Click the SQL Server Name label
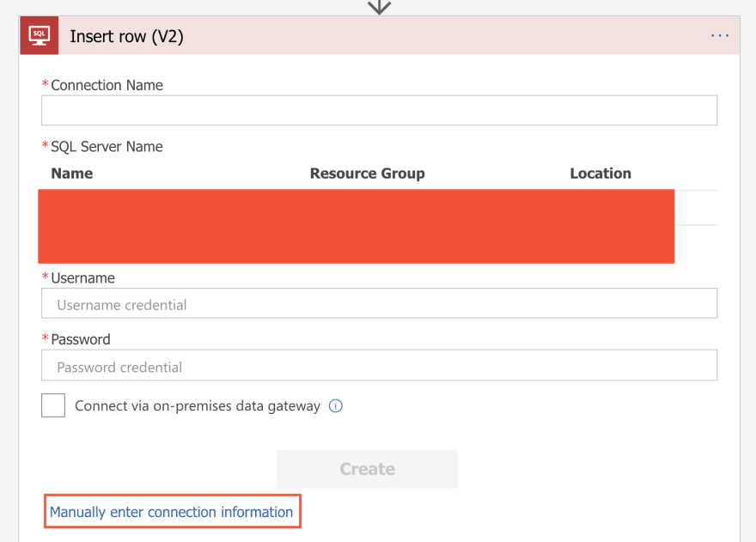The width and height of the screenshot is (756, 542). (107, 147)
